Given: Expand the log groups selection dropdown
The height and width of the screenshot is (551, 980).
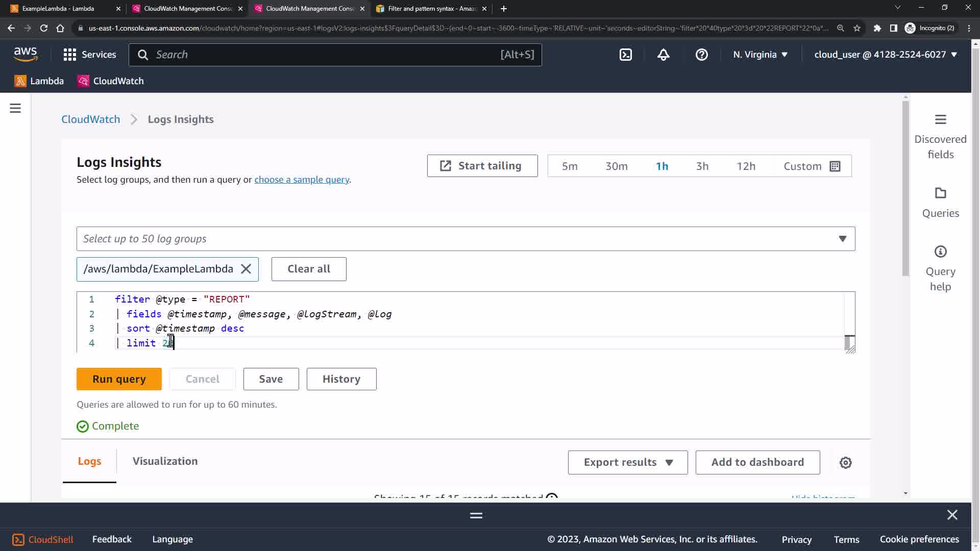Looking at the screenshot, I should (x=842, y=239).
